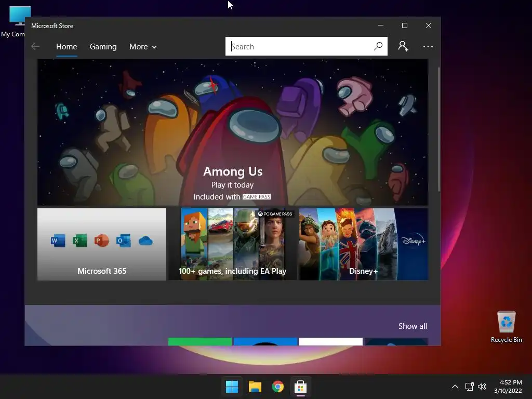
Task: Expand the More dropdown menu
Action: pos(143,47)
